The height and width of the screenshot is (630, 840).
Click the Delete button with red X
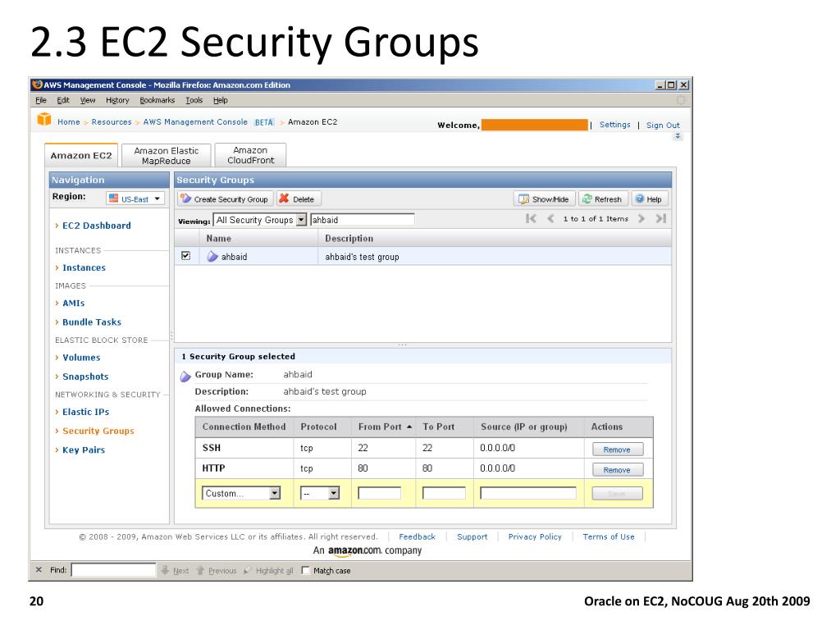point(299,199)
